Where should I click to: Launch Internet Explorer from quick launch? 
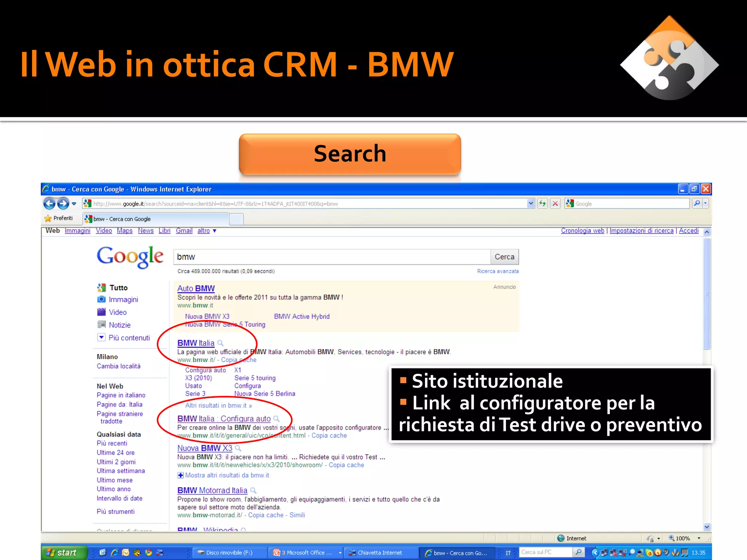(115, 553)
